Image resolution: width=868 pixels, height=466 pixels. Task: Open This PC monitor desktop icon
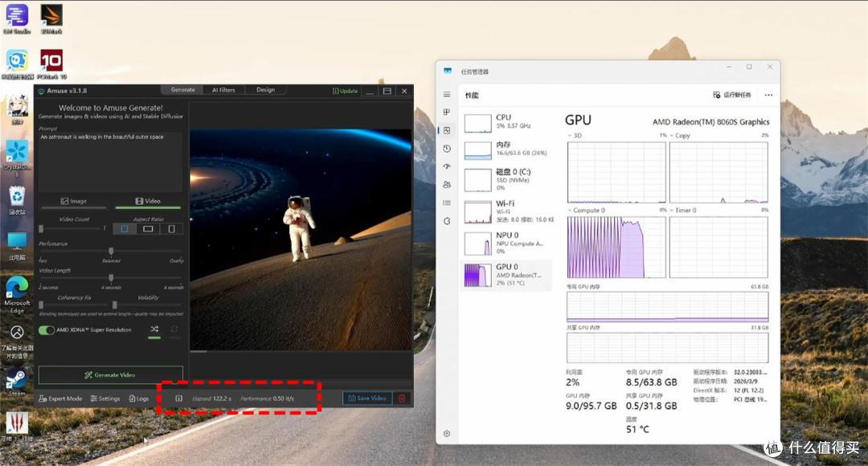point(17,246)
